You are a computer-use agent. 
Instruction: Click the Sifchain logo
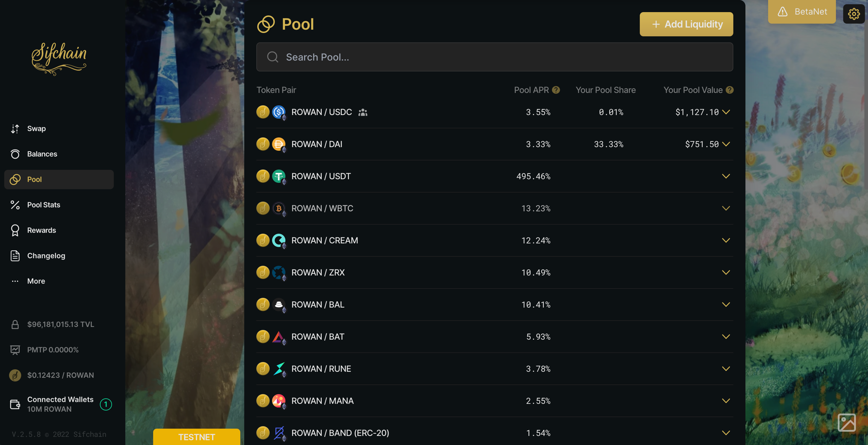59,58
